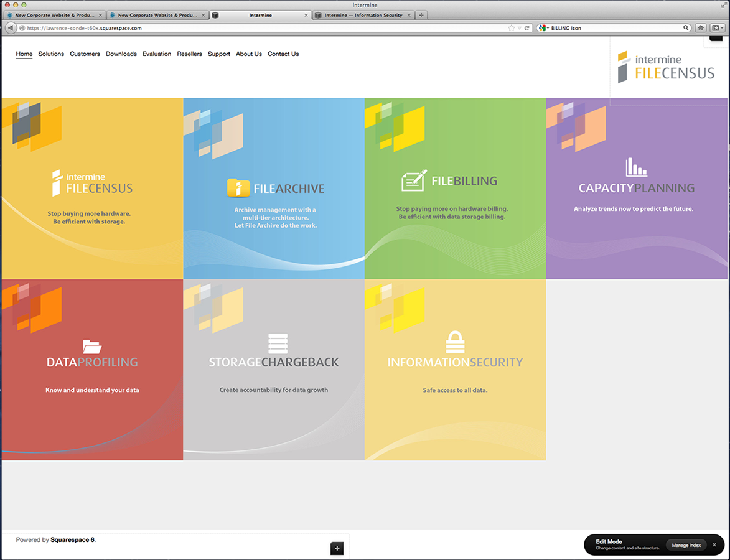Click the File Archive folder icon
Screen dimensions: 730x560
point(238,188)
